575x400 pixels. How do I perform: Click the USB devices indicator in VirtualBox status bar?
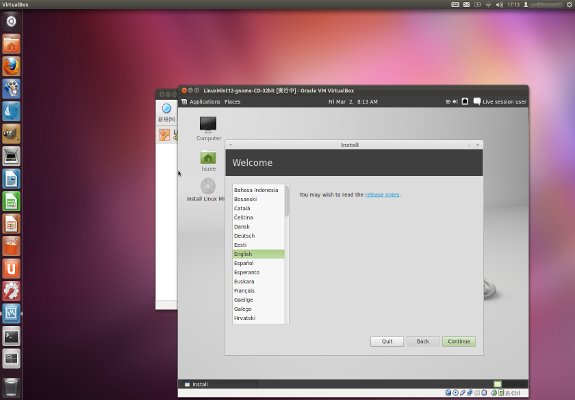462,393
